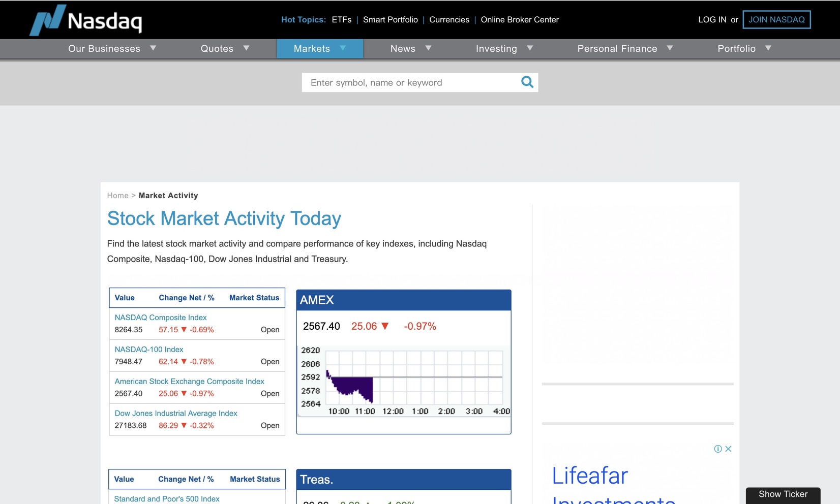
Task: Click Change Net / % header in first table
Action: coord(187,298)
